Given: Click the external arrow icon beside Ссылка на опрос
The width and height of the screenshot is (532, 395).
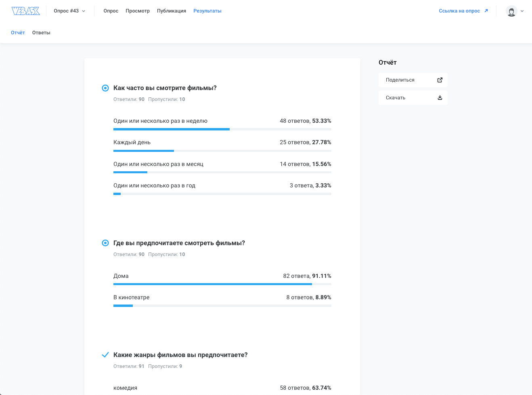Looking at the screenshot, I should click(x=486, y=11).
